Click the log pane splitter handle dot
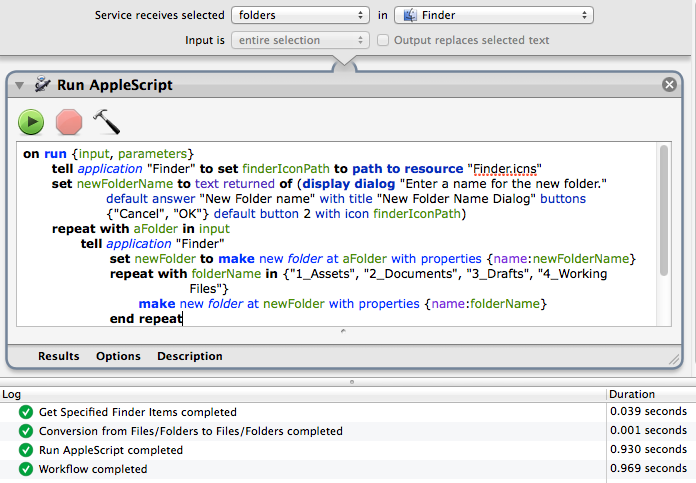696x483 pixels. 352,382
